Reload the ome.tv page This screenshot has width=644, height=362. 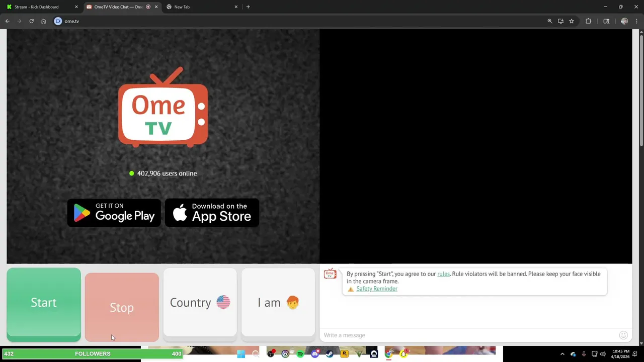point(31,21)
